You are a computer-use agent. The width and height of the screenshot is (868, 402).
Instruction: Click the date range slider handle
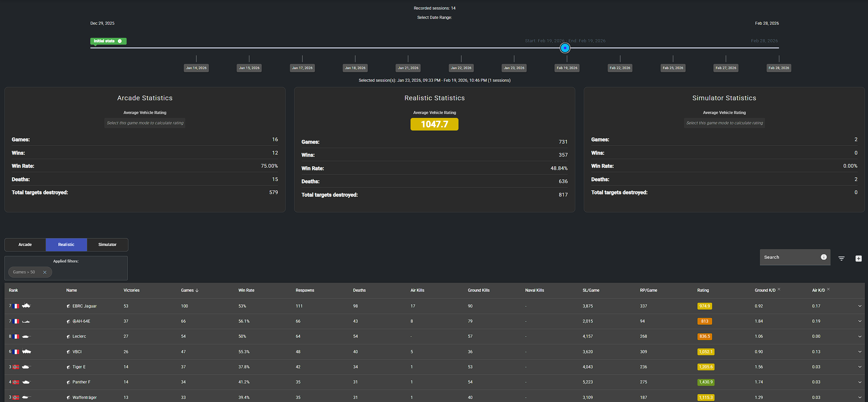[565, 48]
